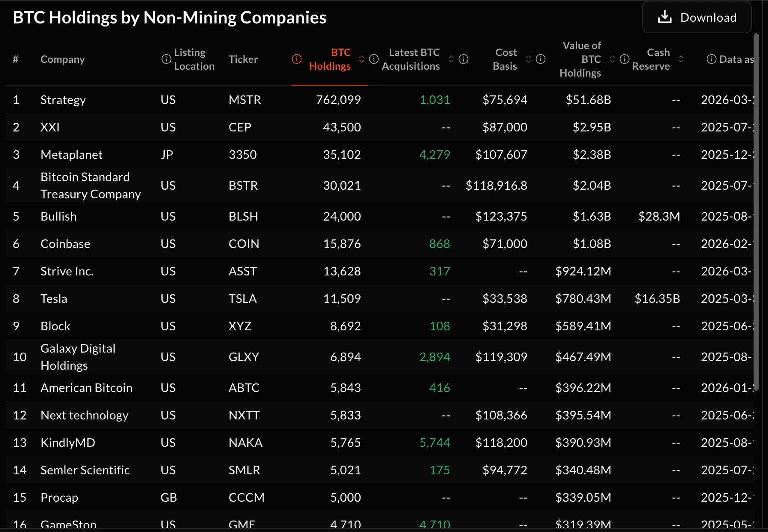Click Galaxy Digital's 2,894 acquisition figure
Viewport: 768px width, 532px height.
point(435,357)
